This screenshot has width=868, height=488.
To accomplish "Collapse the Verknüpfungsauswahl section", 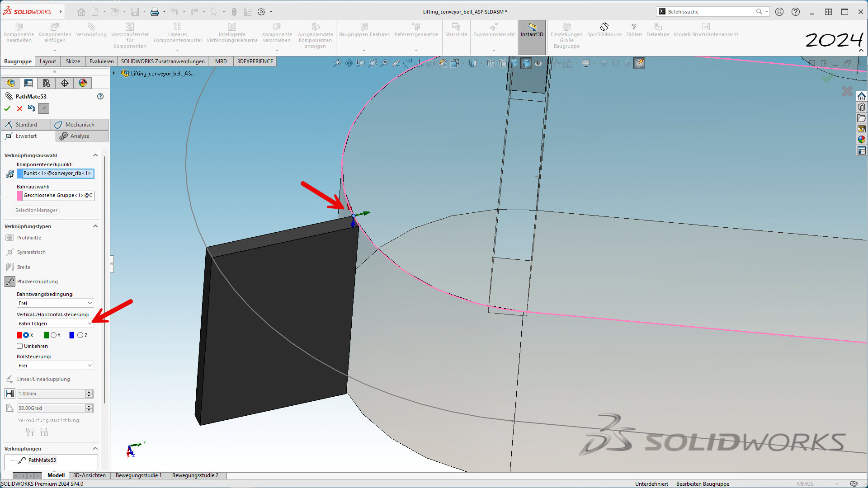I will pos(95,155).
